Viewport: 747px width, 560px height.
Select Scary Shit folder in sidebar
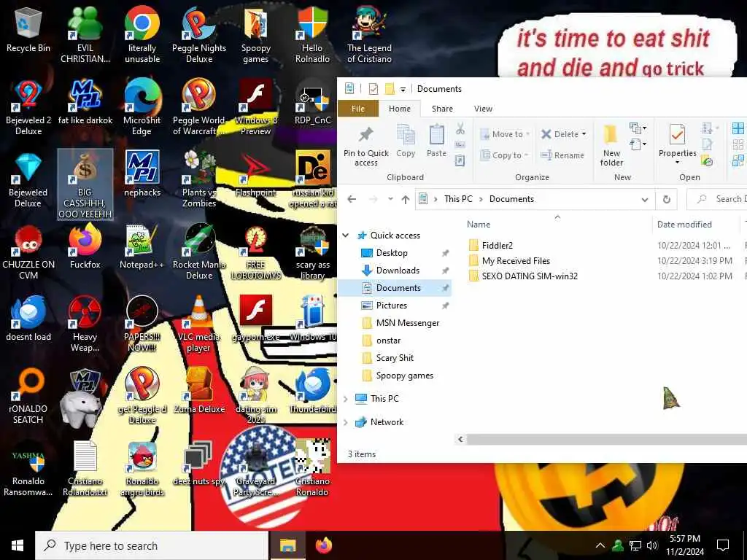395,358
